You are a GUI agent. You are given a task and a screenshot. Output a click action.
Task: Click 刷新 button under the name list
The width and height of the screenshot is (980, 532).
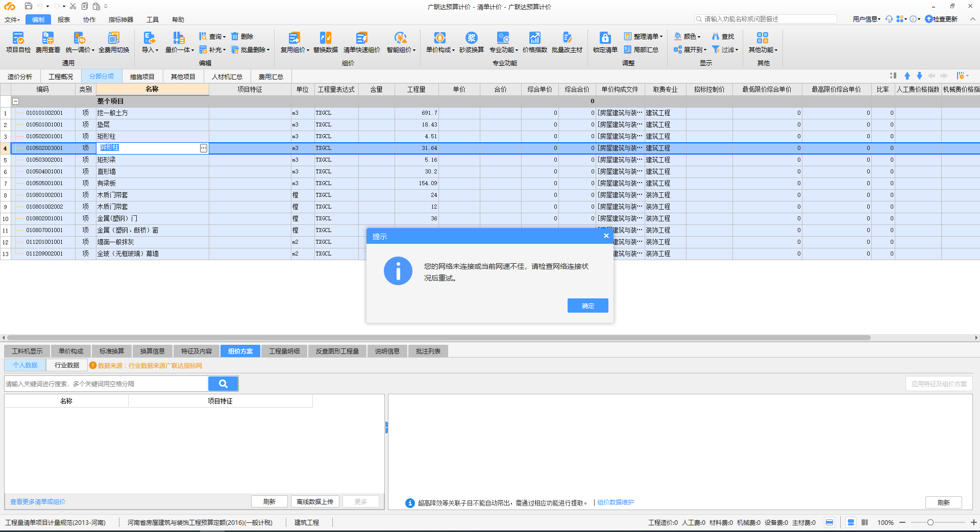(269, 501)
